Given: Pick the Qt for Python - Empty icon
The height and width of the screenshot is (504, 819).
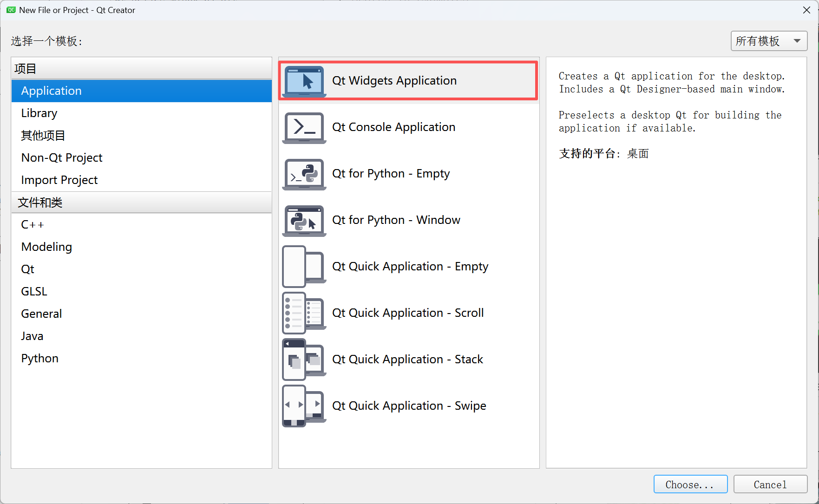Looking at the screenshot, I should click(x=304, y=174).
